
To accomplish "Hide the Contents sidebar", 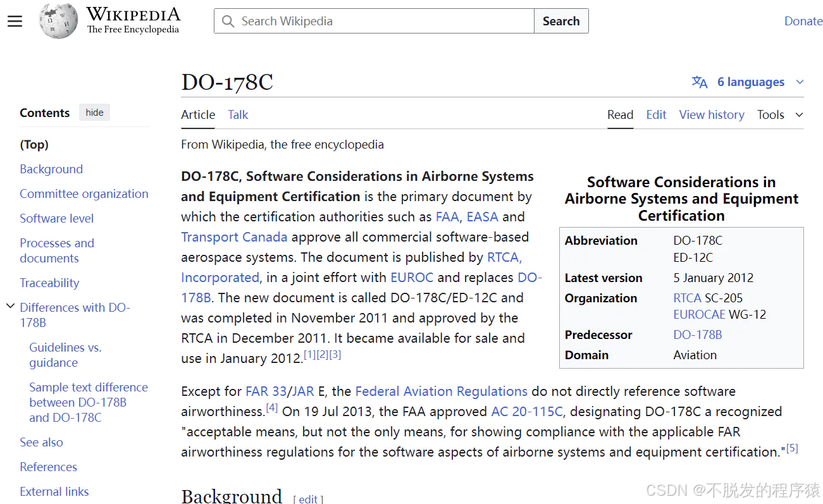I will click(95, 113).
